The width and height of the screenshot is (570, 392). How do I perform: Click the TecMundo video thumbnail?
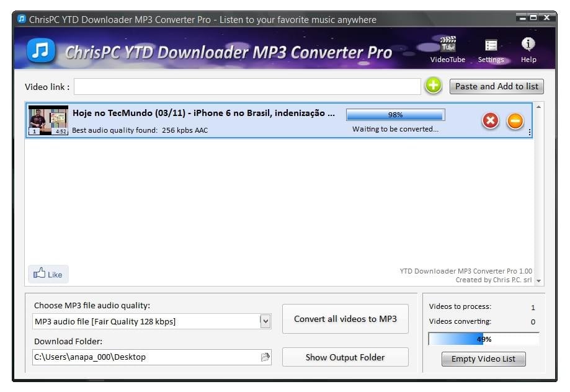[48, 120]
